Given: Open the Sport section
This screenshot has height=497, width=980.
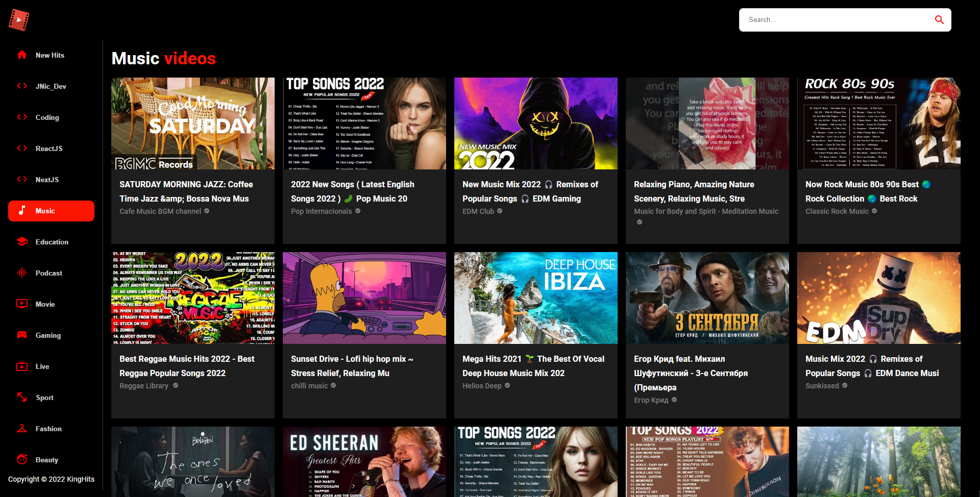Looking at the screenshot, I should [x=44, y=397].
